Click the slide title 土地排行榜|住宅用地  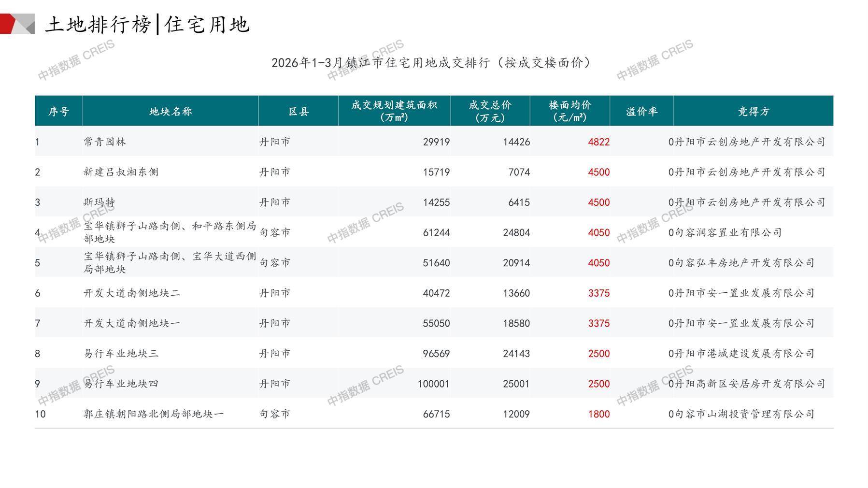pos(147,25)
